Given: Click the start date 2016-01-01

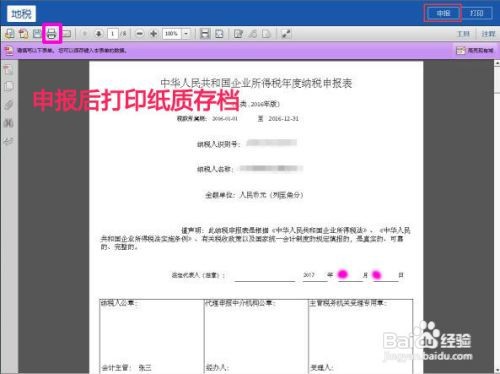Looking at the screenshot, I should 225,119.
